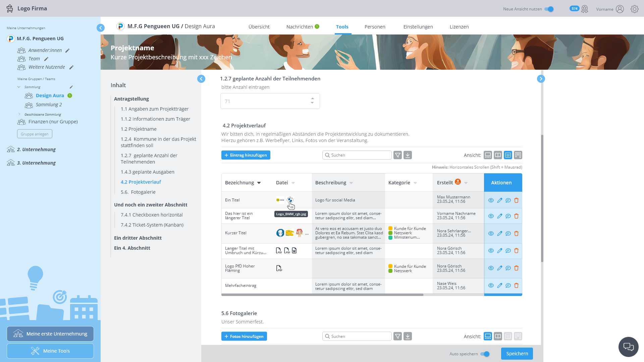Edit Weitere Nutzende with pencil icon
Viewport: 644px width, 362px height.
point(71,67)
